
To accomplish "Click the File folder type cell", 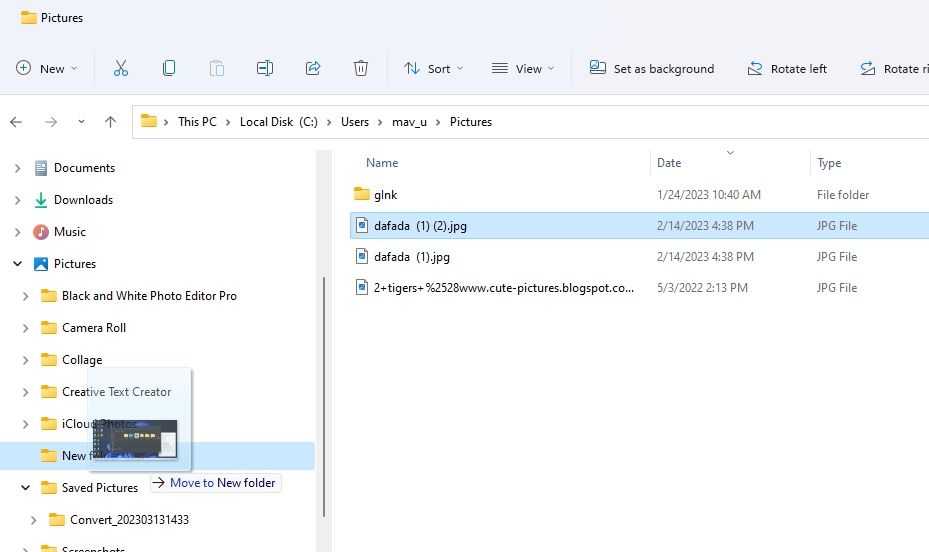I will pos(842,195).
